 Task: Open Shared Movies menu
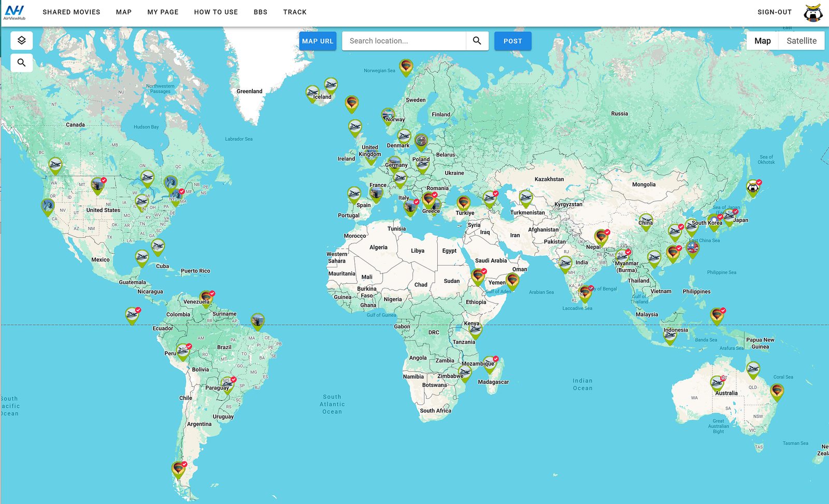[x=72, y=12]
